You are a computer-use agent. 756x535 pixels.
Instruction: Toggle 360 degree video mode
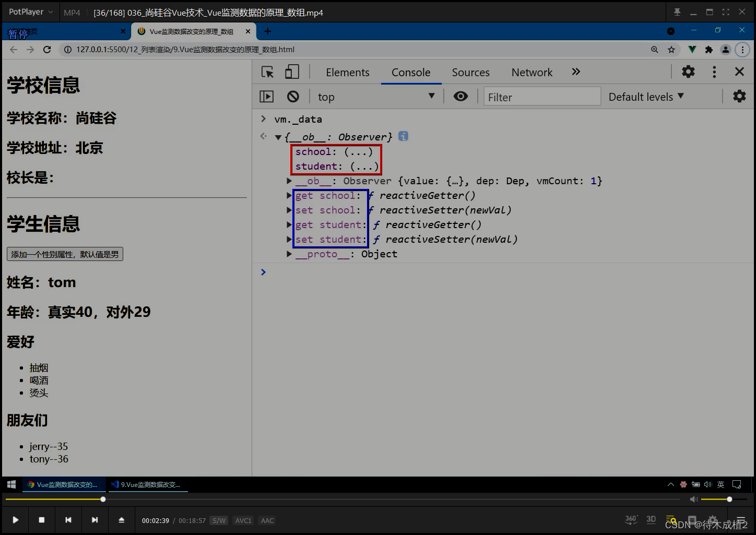631,519
